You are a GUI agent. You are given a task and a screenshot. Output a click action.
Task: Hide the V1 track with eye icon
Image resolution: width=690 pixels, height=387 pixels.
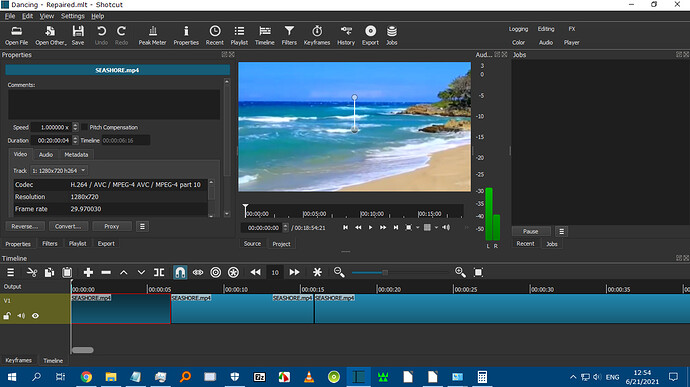click(x=35, y=316)
